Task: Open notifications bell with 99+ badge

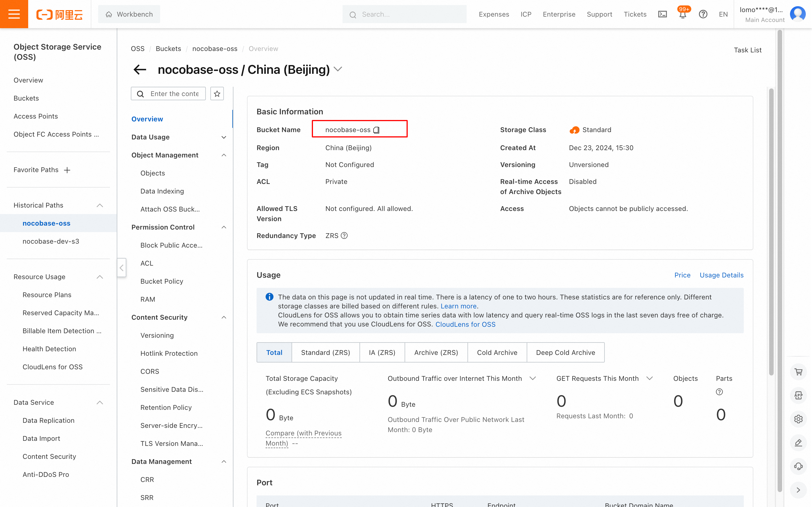Action: point(683,14)
